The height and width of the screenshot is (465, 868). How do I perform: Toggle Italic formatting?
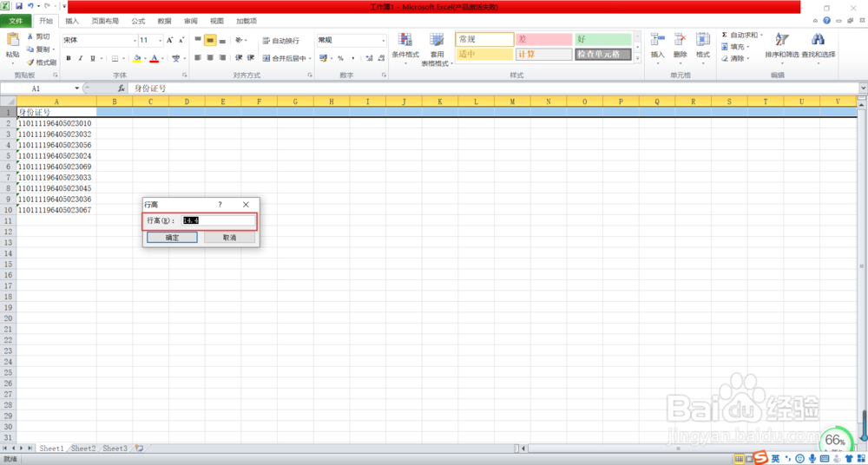(x=80, y=58)
